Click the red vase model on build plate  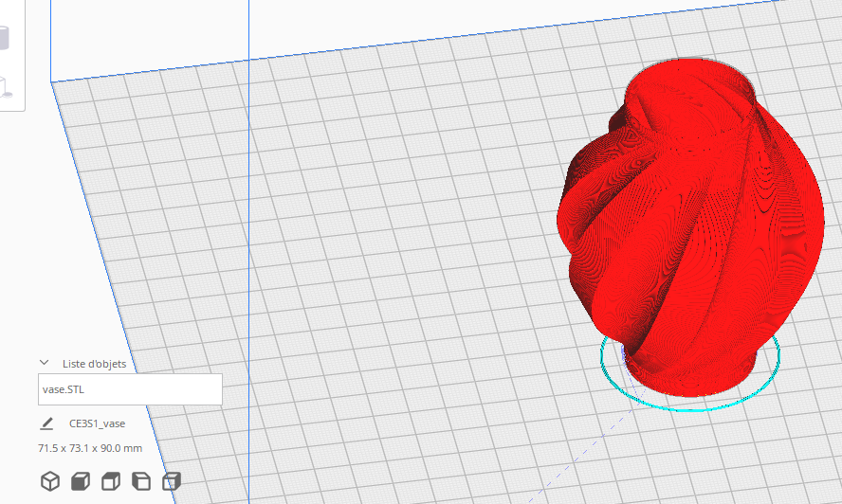(x=690, y=225)
